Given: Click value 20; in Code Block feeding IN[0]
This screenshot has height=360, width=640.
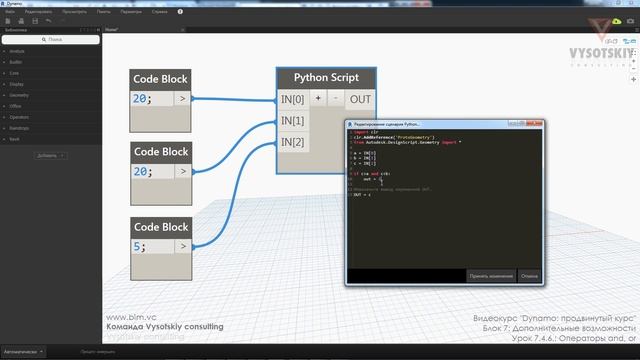Looking at the screenshot, I should pos(142,98).
